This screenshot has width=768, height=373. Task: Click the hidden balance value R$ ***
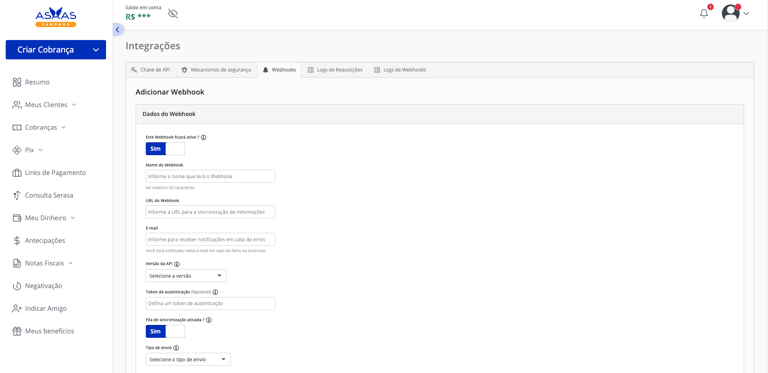tap(138, 16)
